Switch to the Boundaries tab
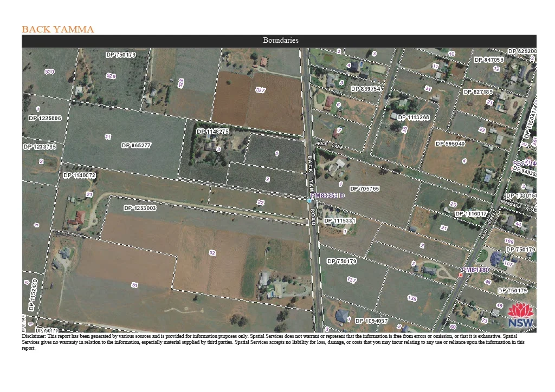 [280, 40]
